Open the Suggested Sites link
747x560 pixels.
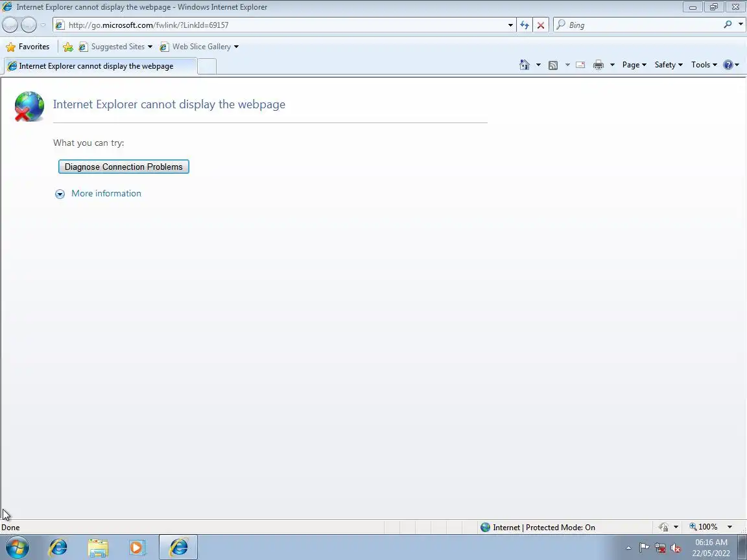pyautogui.click(x=115, y=47)
